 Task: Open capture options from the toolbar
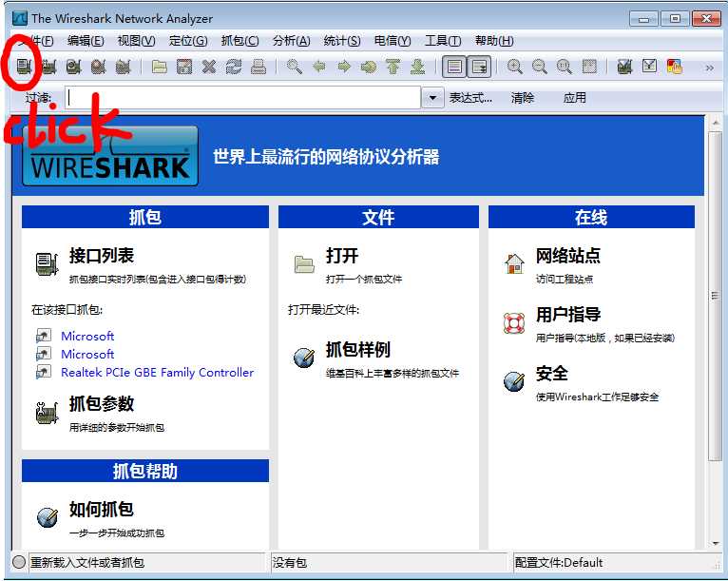48,67
